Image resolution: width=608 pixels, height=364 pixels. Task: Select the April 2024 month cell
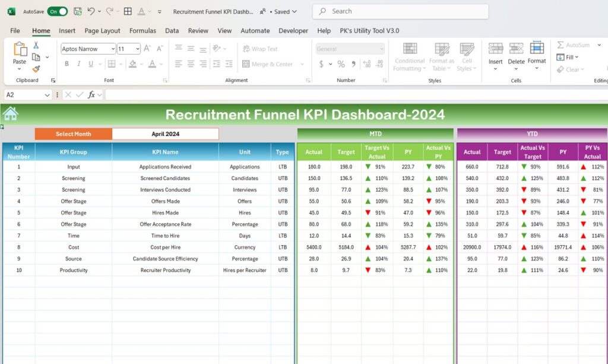pyautogui.click(x=165, y=134)
